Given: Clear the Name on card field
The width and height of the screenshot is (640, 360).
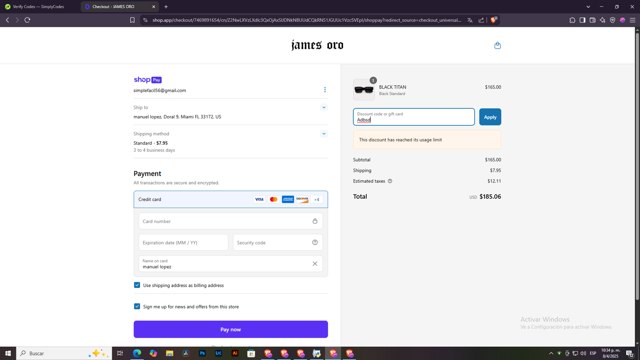Looking at the screenshot, I should 315,264.
